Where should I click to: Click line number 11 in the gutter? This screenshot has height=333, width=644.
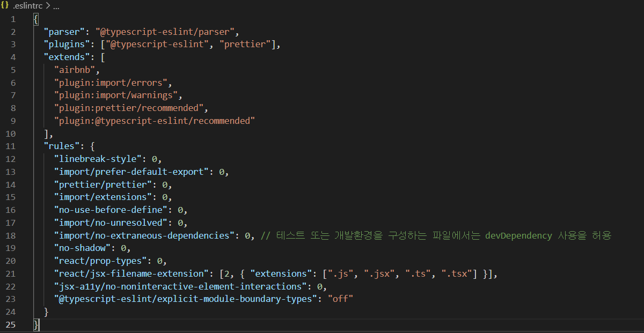[10, 146]
